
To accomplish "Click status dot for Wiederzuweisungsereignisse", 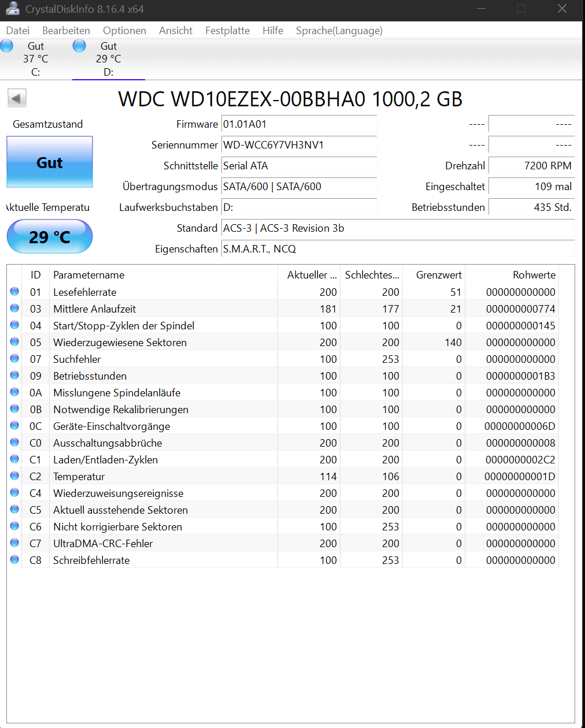I will (14, 493).
